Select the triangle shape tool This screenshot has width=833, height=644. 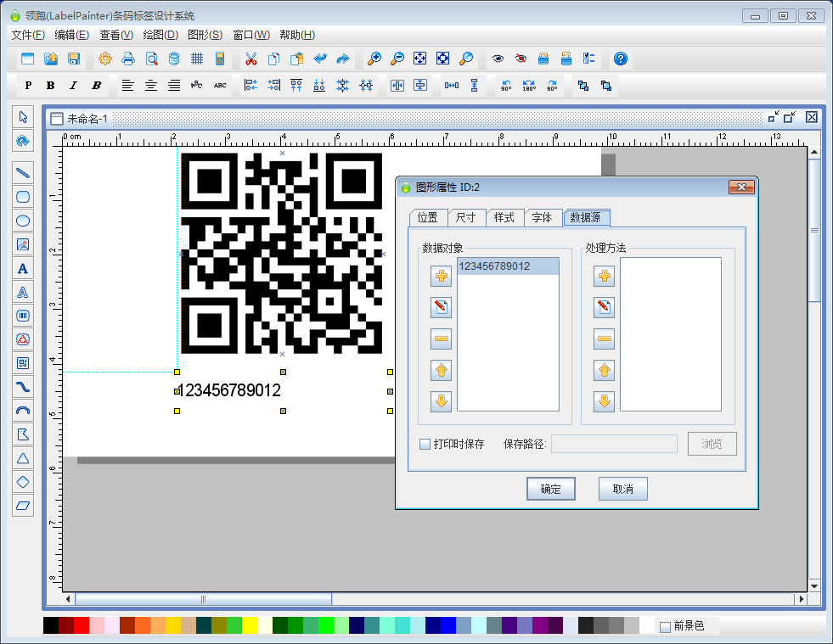pyautogui.click(x=23, y=458)
